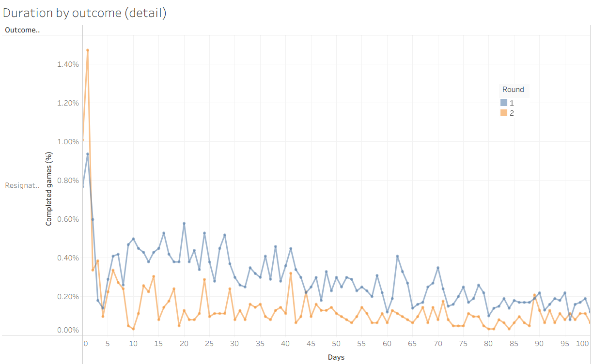Select the blue data point at day 20
The height and width of the screenshot is (364, 592).
click(x=184, y=224)
